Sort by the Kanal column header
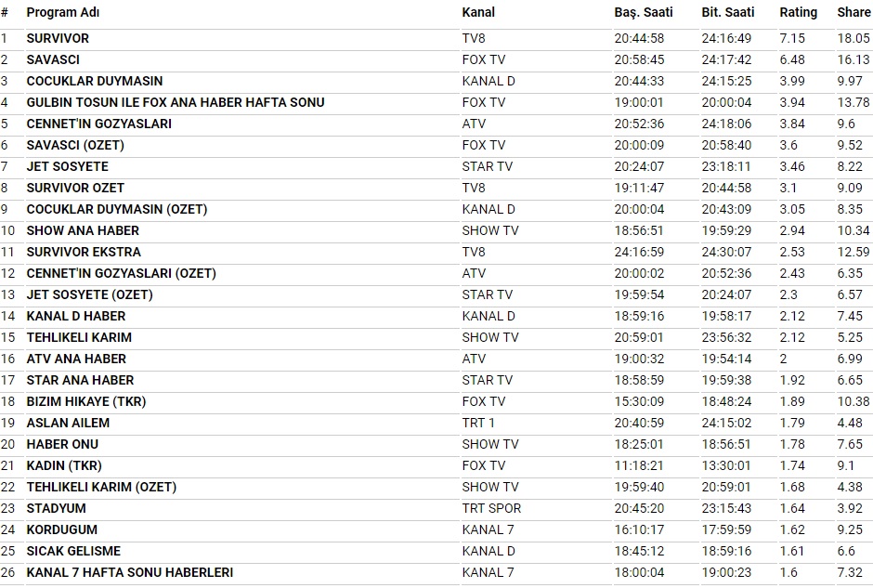Image resolution: width=873 pixels, height=588 pixels. [x=478, y=12]
